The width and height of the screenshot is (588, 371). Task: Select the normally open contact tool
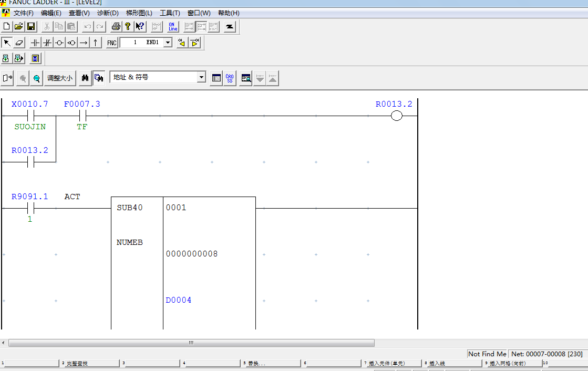[35, 43]
